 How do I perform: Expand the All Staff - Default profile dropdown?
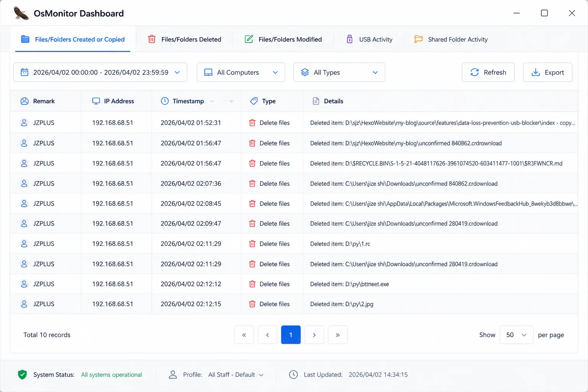tap(236, 375)
